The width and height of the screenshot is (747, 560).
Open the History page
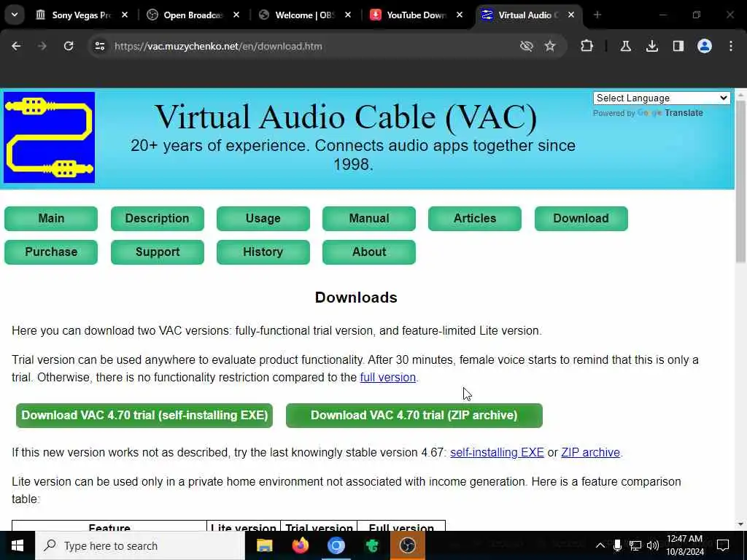[263, 252]
